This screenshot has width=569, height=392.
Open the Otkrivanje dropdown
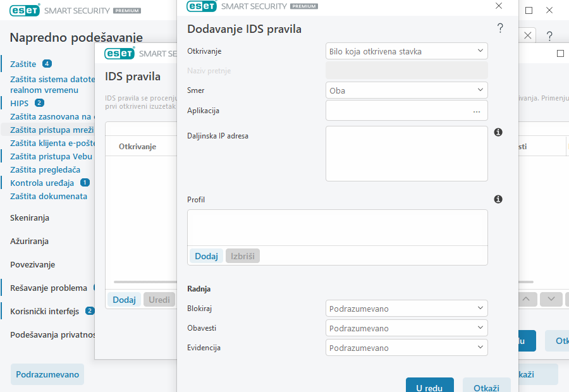(x=407, y=51)
